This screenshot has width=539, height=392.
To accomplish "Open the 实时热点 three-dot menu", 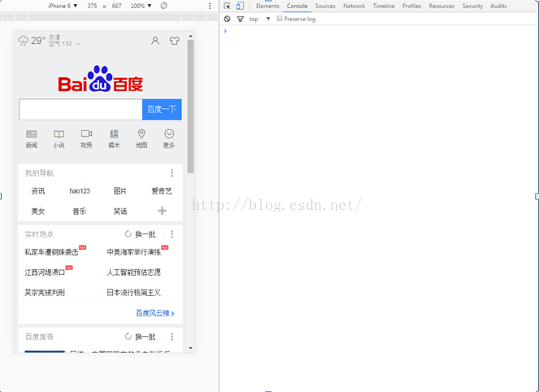I will tap(172, 234).
